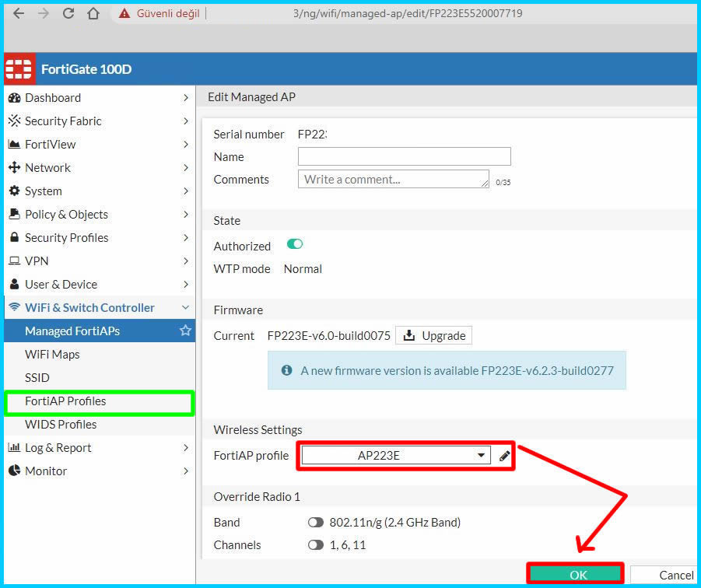Open the FortiAP profile dropdown
This screenshot has width=701, height=588.
[396, 456]
